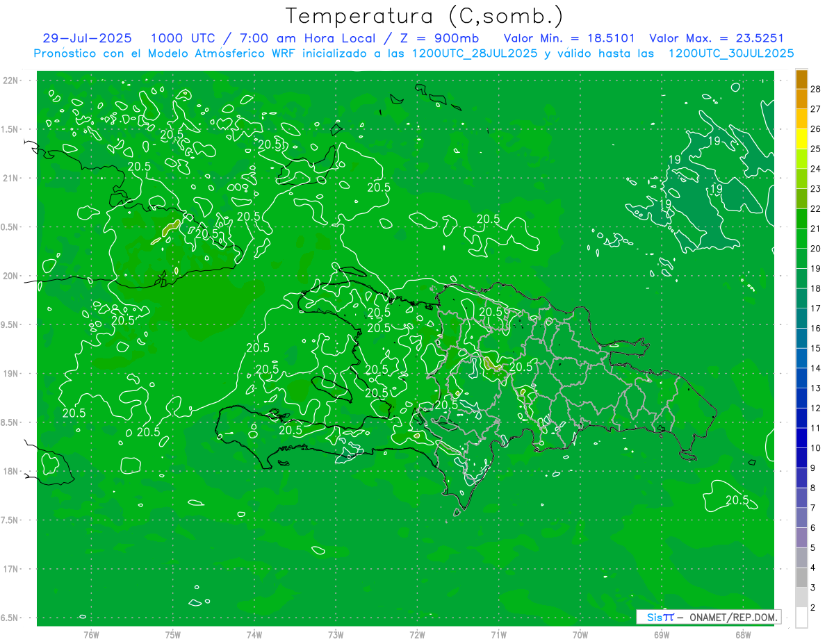Click the color scale label "27"
Viewport: 834px width, 644px height.
click(x=815, y=108)
